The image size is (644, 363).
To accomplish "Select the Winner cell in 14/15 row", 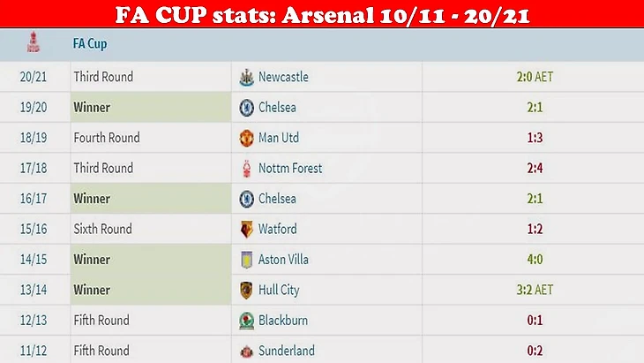I will (151, 260).
